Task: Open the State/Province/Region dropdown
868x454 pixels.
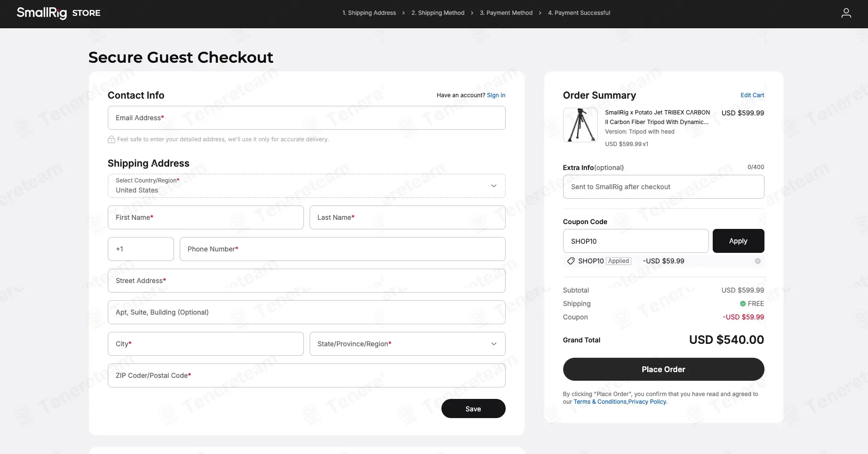Action: pyautogui.click(x=407, y=344)
